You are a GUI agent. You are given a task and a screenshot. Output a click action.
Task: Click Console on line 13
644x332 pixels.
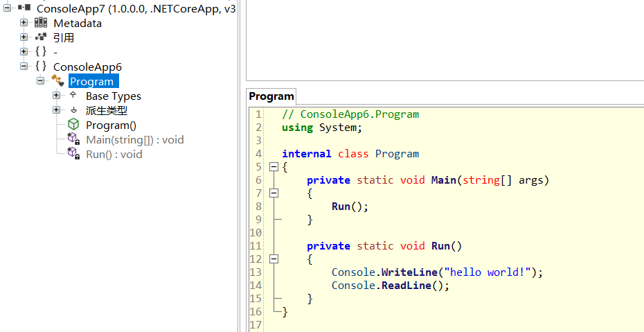354,272
